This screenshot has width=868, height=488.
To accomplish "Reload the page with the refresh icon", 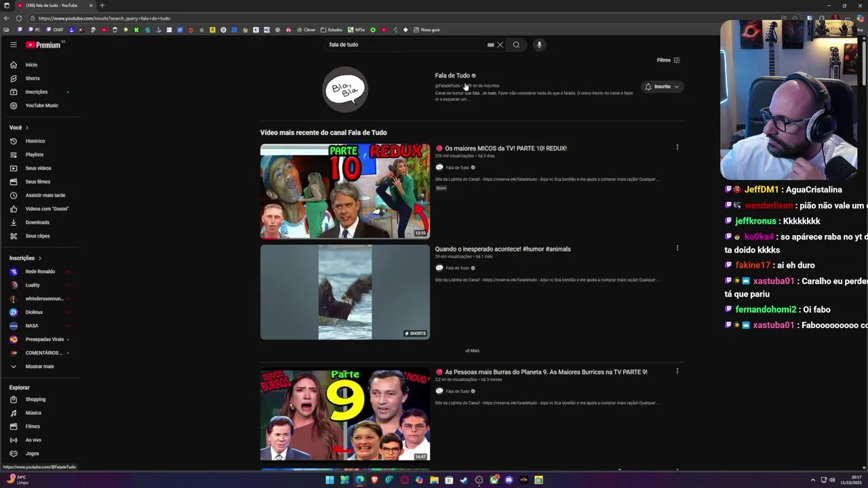I will 19,18.
